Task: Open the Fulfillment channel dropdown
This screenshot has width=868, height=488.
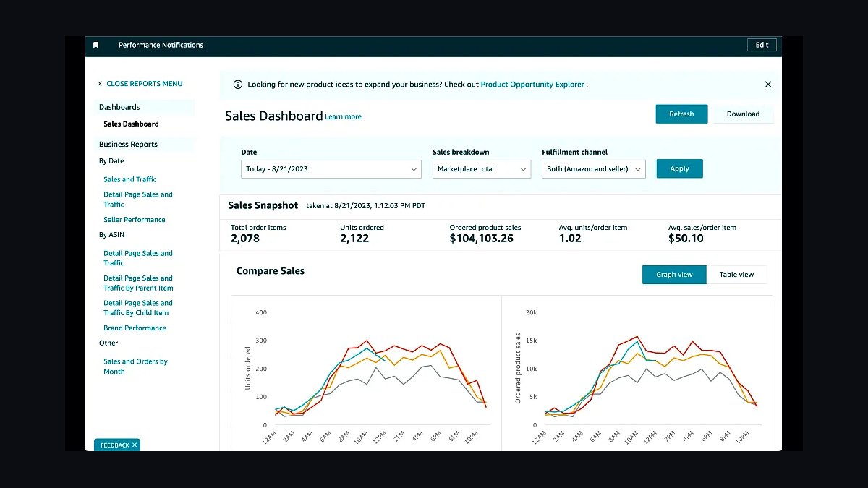Action: click(x=594, y=169)
